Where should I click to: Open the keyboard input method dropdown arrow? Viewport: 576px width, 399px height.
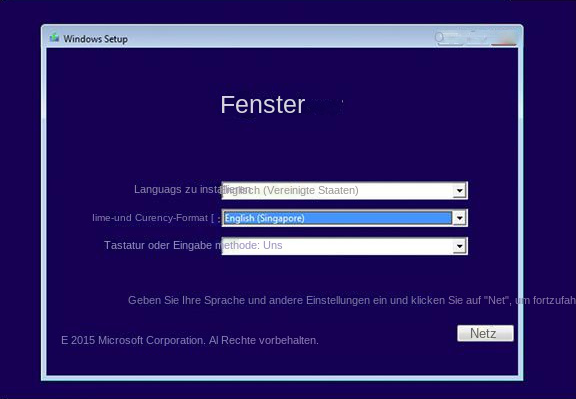(459, 246)
